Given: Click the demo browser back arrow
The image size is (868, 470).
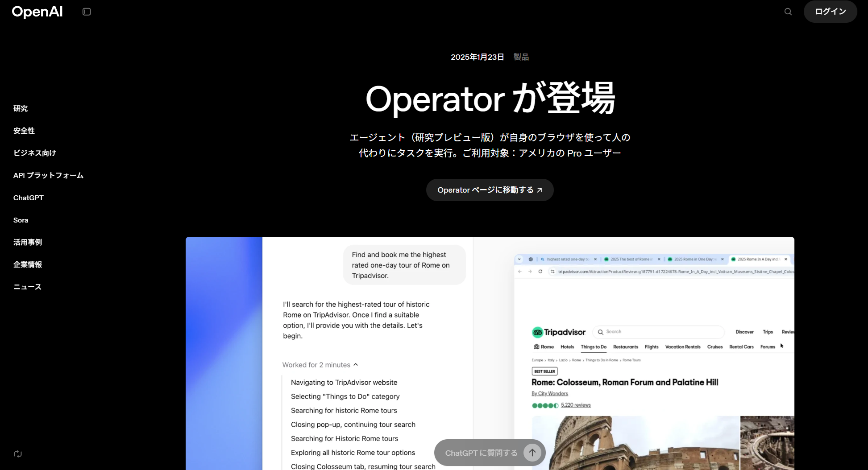Looking at the screenshot, I should (x=519, y=272).
